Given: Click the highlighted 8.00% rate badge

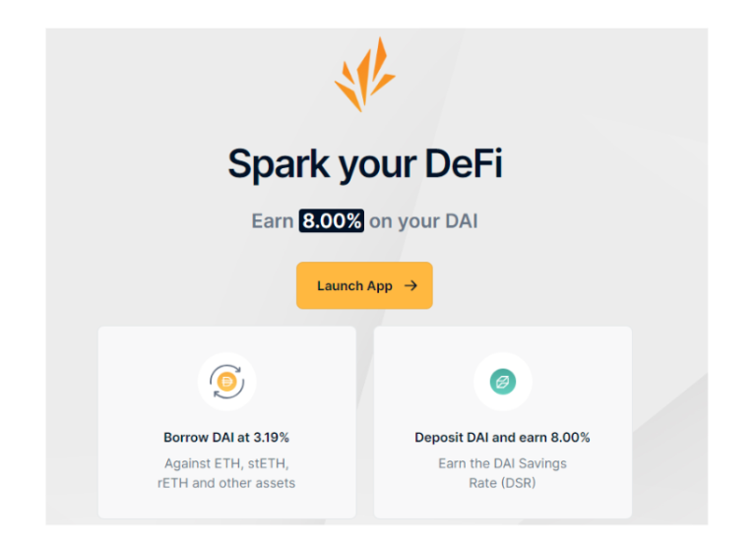Looking at the screenshot, I should 332,221.
